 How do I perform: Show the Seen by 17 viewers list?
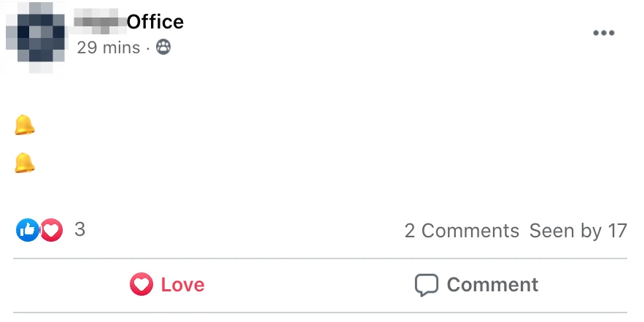(x=578, y=231)
